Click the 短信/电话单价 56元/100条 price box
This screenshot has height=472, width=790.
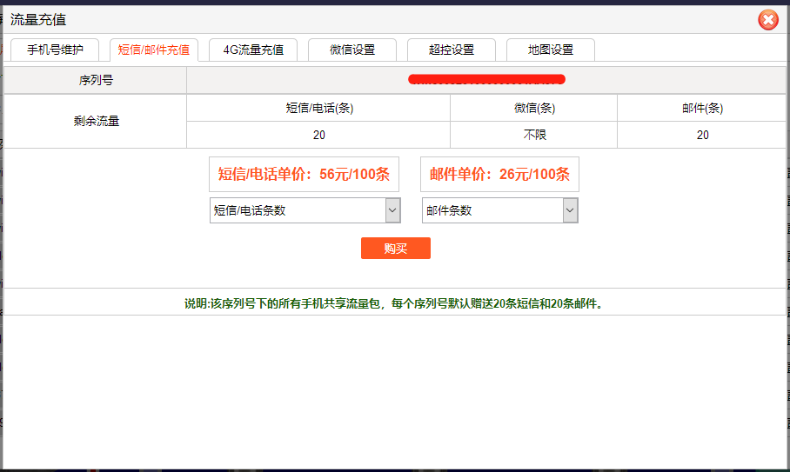(304, 174)
